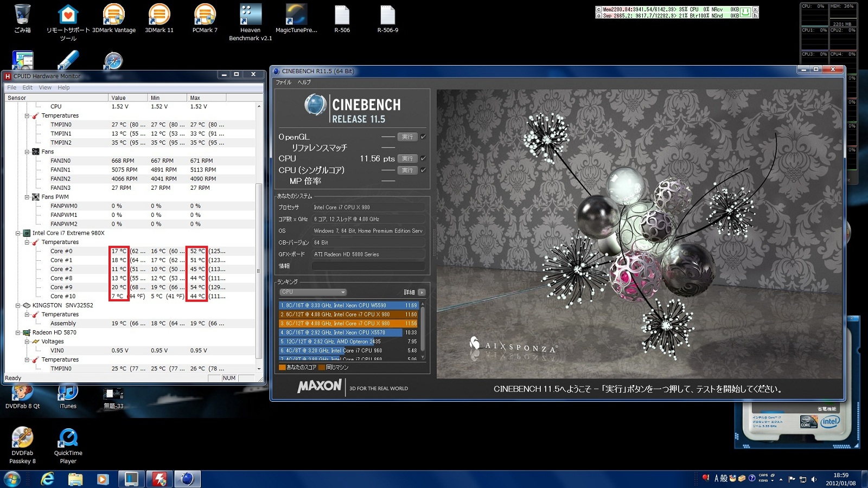Open the Help menu in HWMonitor

[63, 87]
